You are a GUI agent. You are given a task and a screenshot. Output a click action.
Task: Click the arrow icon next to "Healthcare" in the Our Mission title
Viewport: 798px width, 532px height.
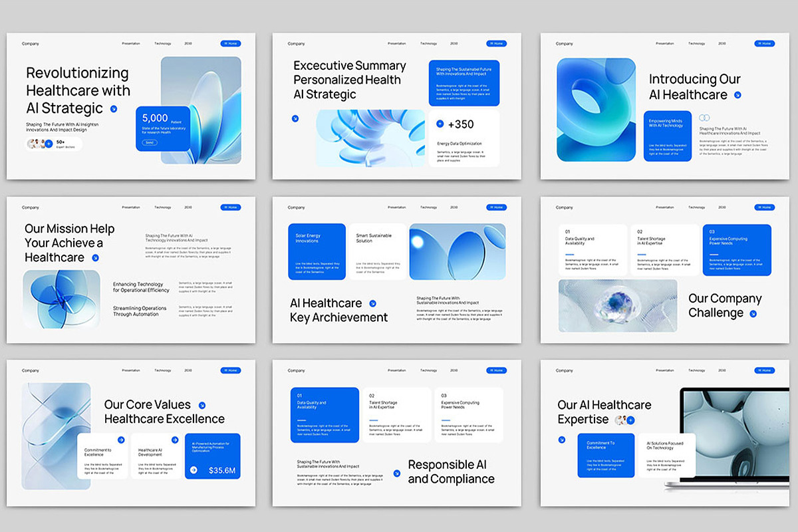pyautogui.click(x=95, y=257)
